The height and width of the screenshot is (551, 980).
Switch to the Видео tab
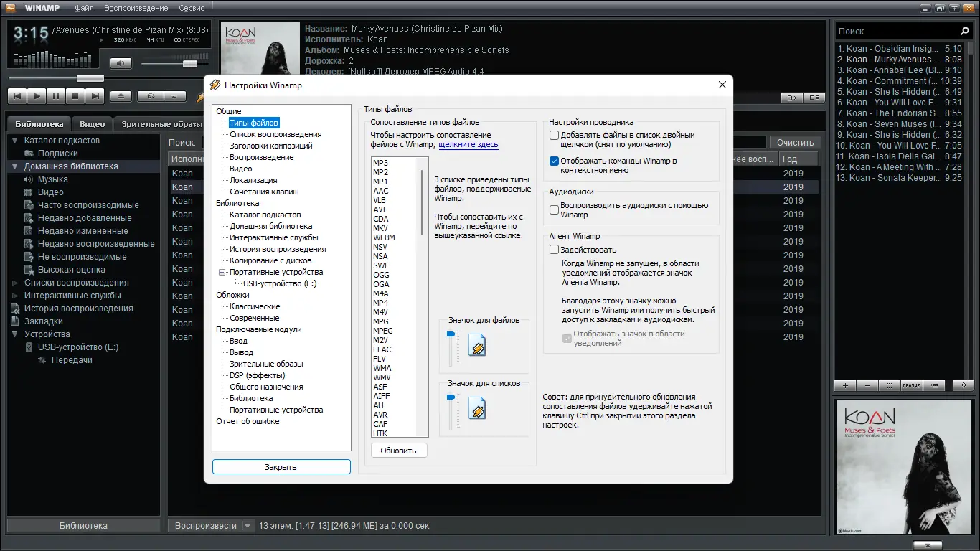93,124
